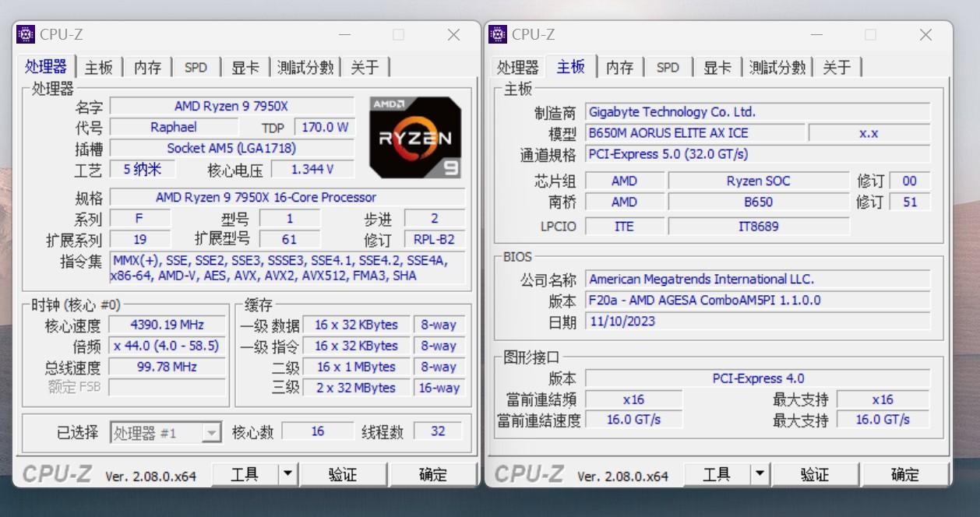Image resolution: width=980 pixels, height=517 pixels.
Task: Select the 处理器 tab in the processor window
Action: pos(46,67)
